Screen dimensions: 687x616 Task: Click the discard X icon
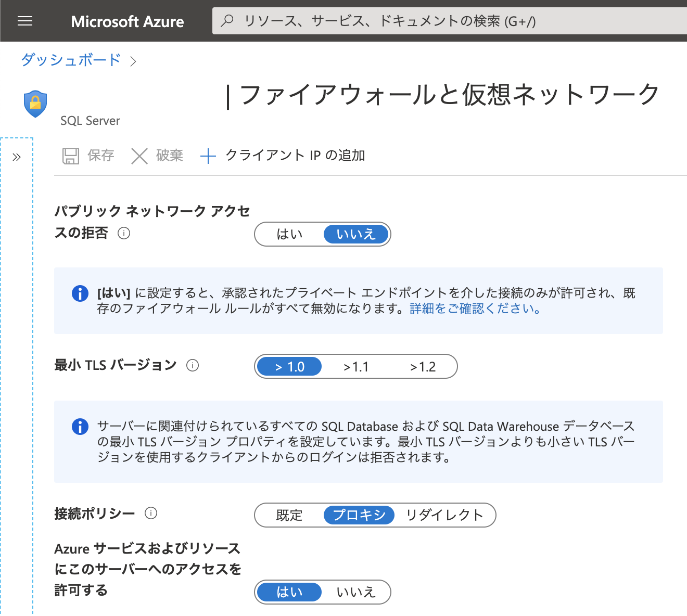coord(139,156)
